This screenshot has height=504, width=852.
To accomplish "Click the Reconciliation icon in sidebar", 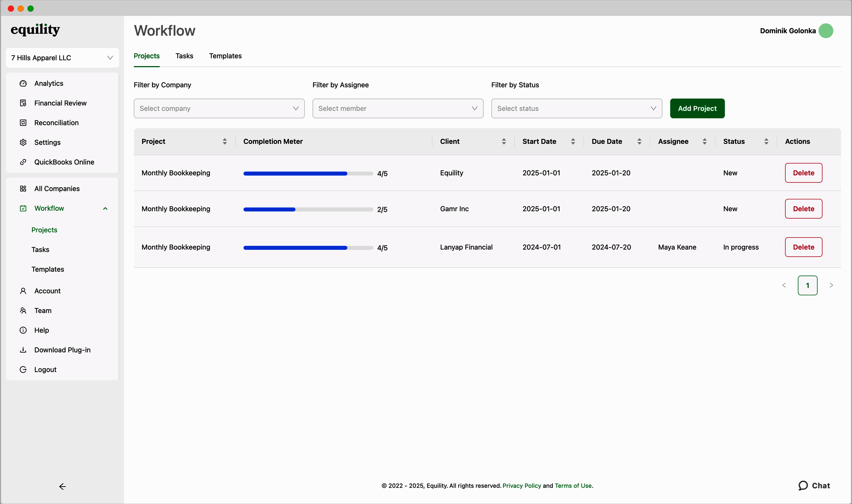I will pos(23,123).
